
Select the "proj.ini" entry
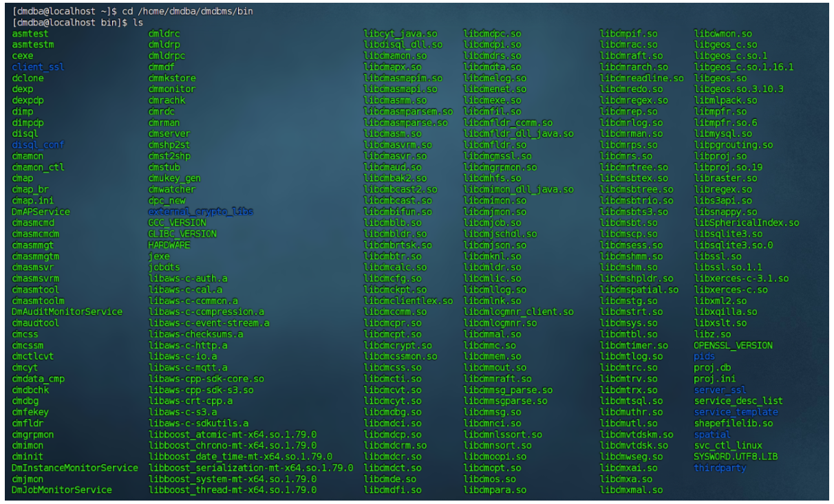[715, 378]
